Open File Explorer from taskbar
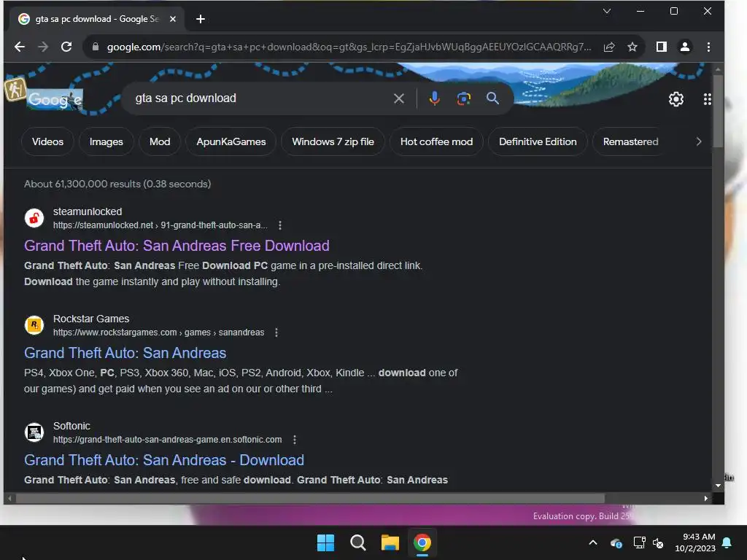747x560 pixels. [390, 542]
